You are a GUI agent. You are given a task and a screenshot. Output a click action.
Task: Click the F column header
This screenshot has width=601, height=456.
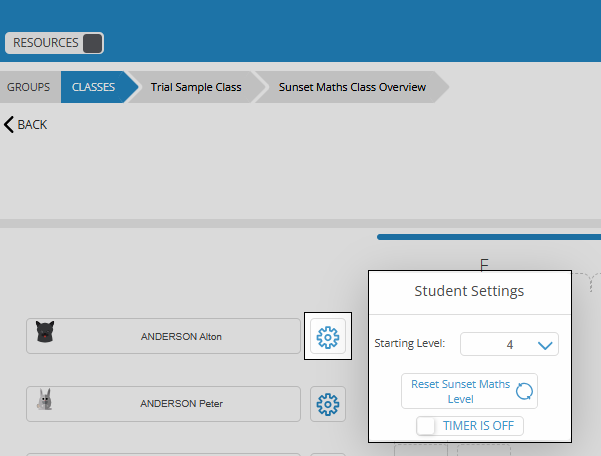tap(484, 264)
